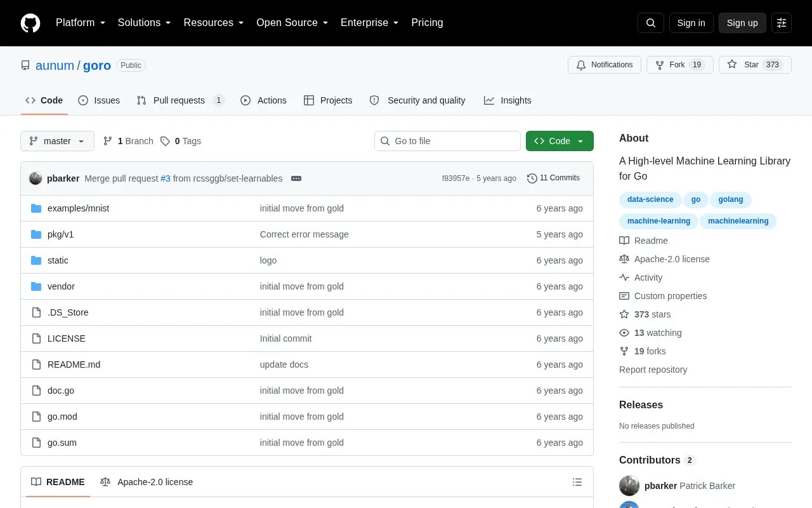Switch to the Pull requests tab
The width and height of the screenshot is (812, 508).
(x=180, y=100)
